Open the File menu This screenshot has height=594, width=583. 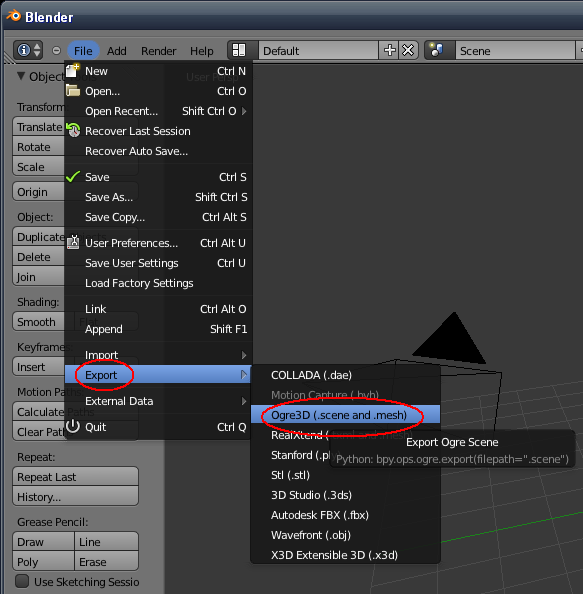pyautogui.click(x=83, y=51)
